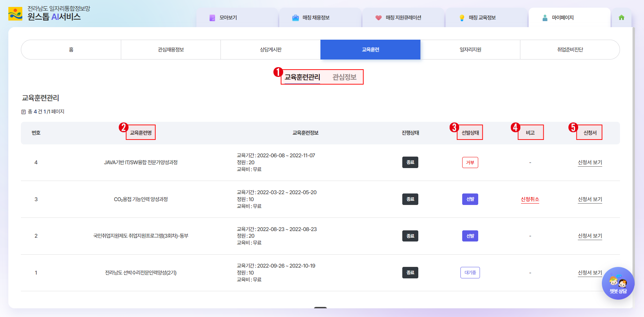644x317 pixels.
Task: Navigate to the 취업준비진단 tab
Action: point(570,50)
